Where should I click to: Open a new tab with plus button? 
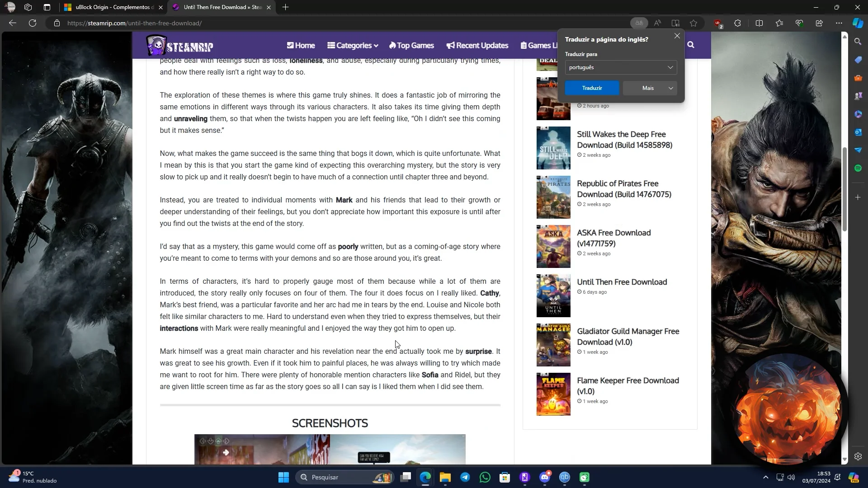point(285,7)
